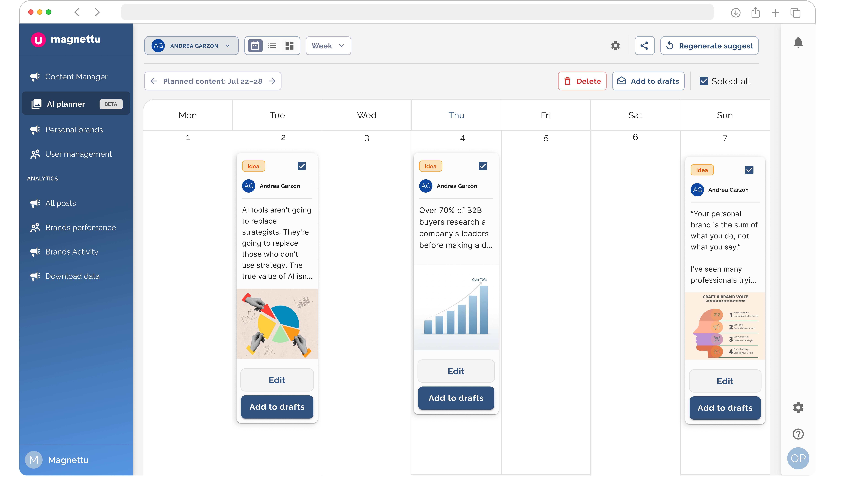Show browser tab overview
The image size is (845, 504).
pos(795,13)
